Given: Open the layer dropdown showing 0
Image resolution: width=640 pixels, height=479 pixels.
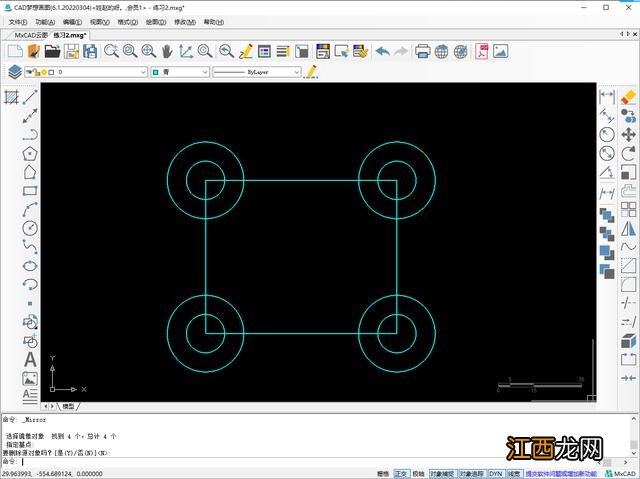Looking at the screenshot, I should [100, 72].
